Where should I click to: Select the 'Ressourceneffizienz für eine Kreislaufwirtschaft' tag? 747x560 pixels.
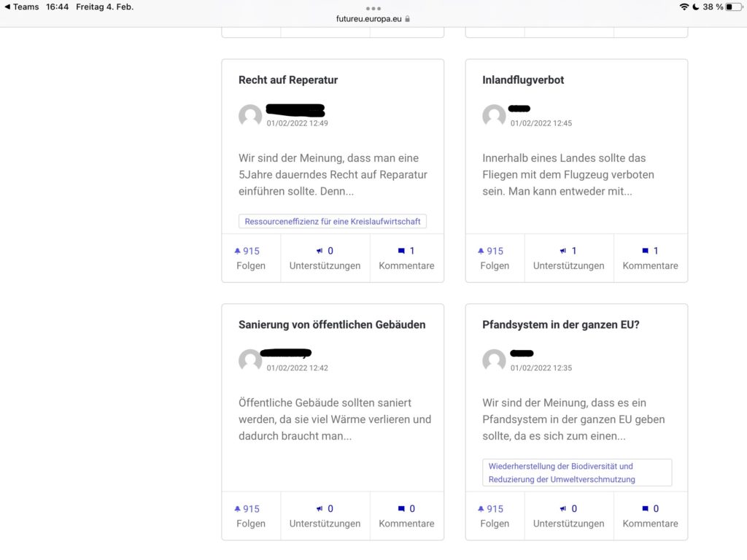pyautogui.click(x=333, y=222)
